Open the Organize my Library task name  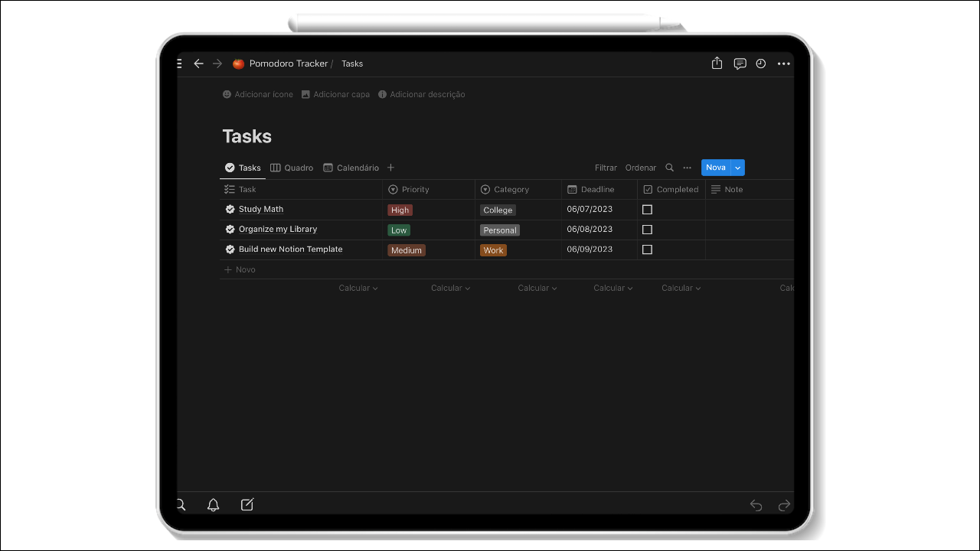(278, 229)
